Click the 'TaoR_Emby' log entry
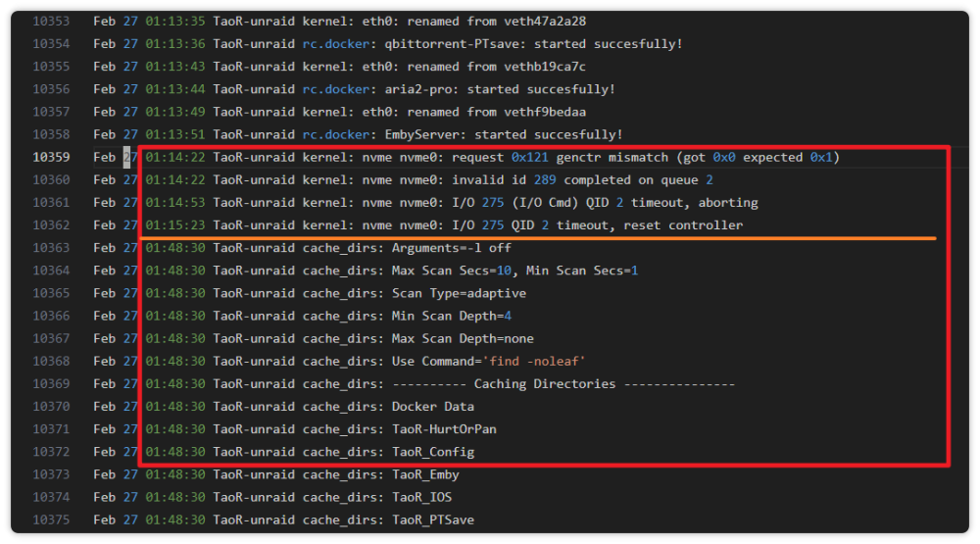 425,474
